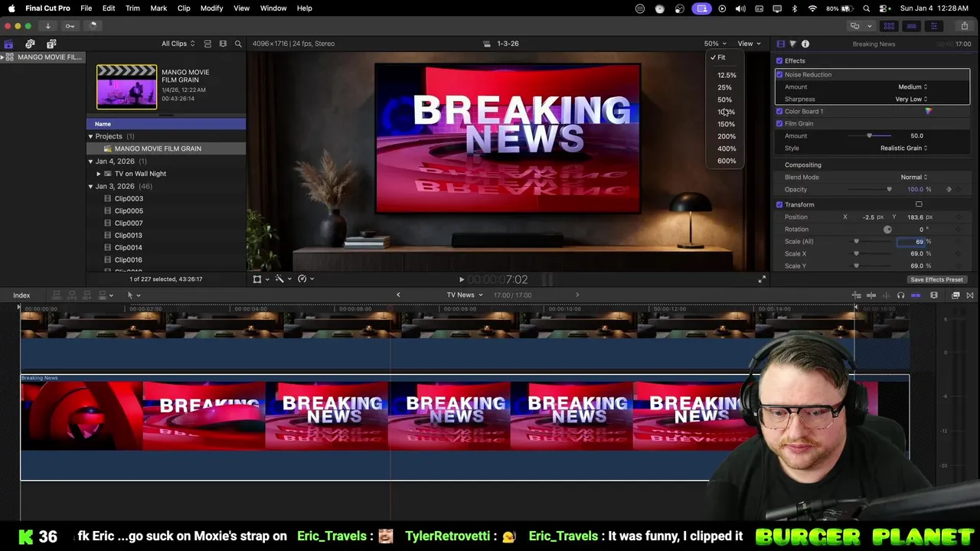
Task: Open the viewer View dropdown
Action: (x=749, y=44)
